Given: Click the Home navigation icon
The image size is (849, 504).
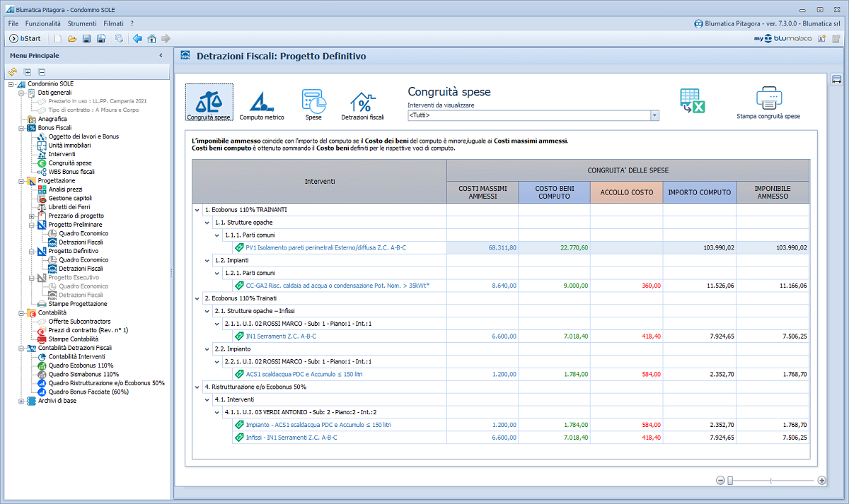Looking at the screenshot, I should coord(151,38).
